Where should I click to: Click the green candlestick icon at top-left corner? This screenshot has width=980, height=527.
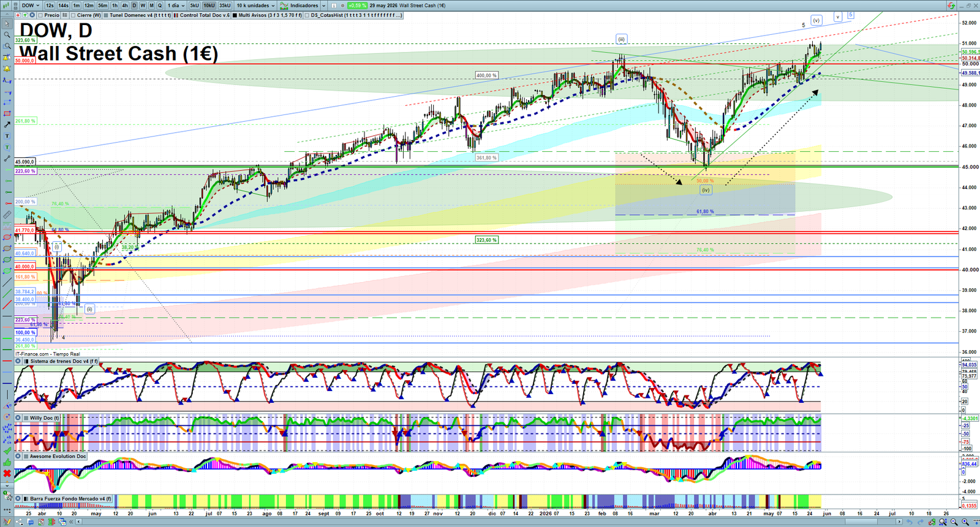tap(6, 6)
